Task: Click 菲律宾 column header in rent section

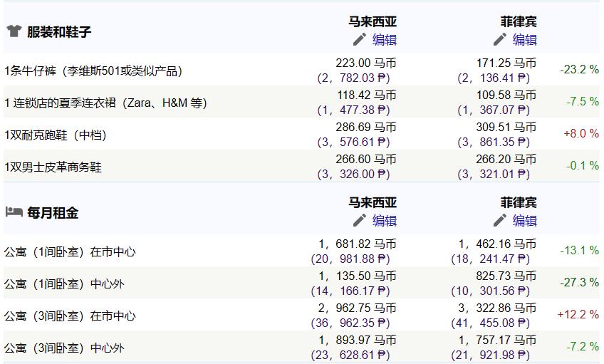Action: click(x=519, y=202)
